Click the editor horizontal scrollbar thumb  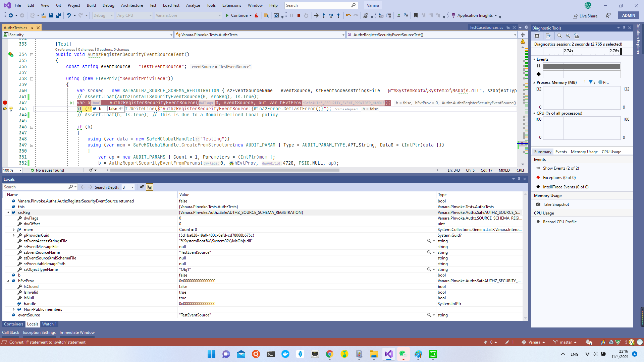(x=225, y=170)
